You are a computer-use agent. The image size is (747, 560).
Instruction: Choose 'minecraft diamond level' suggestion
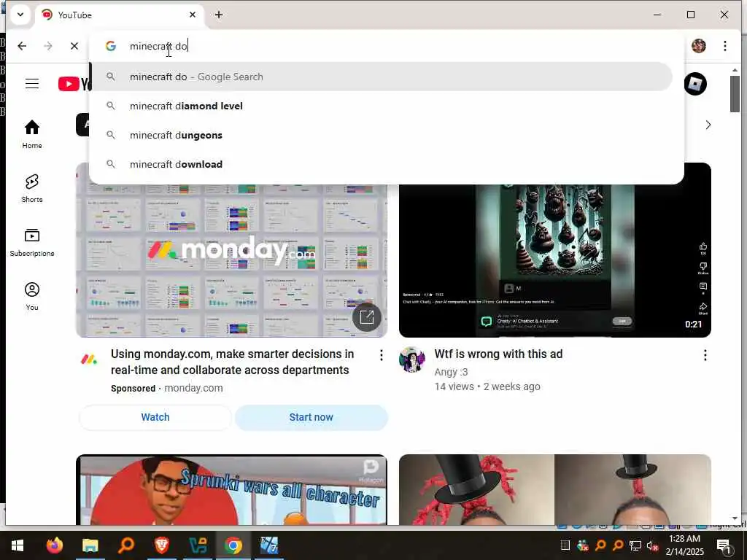point(381,106)
